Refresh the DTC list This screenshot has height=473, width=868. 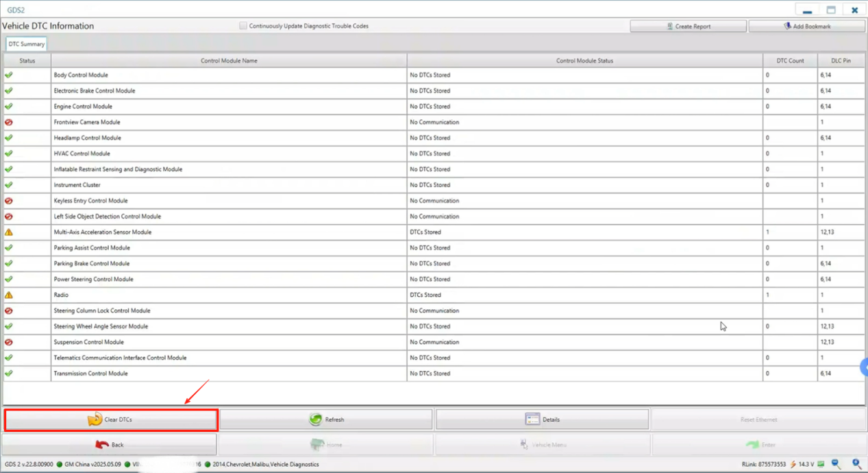326,420
